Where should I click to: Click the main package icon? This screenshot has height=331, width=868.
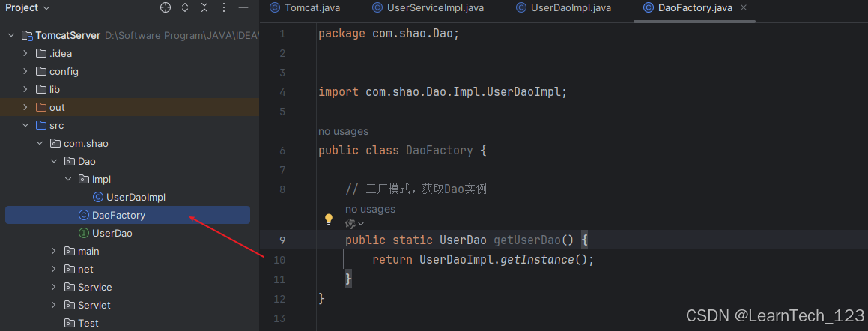70,252
